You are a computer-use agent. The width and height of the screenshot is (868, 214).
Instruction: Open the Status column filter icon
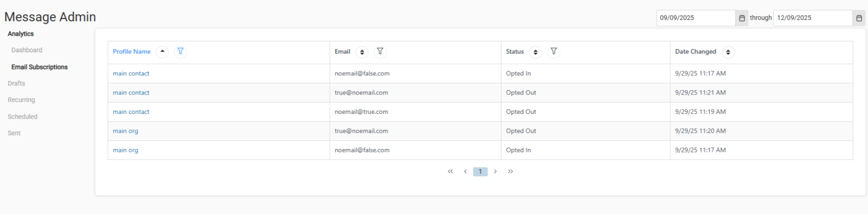pyautogui.click(x=554, y=51)
